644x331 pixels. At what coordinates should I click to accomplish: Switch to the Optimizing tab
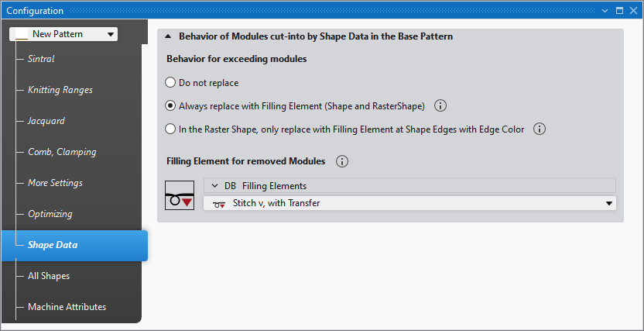50,214
